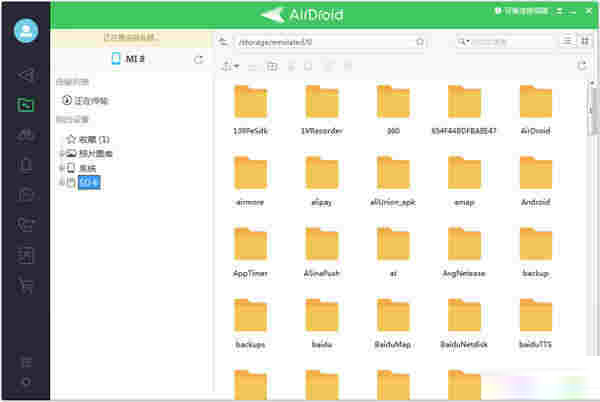Refresh the MI 8 device connection
The image size is (600, 402).
[x=199, y=59]
